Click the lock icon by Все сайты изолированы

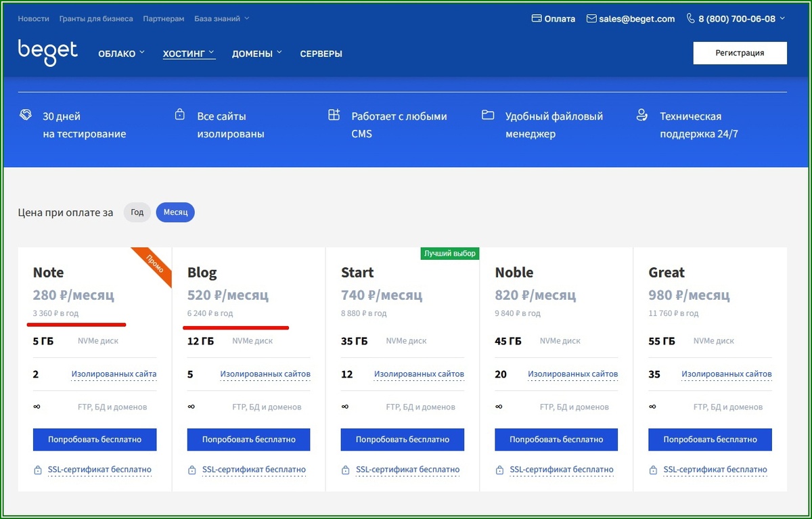[179, 114]
